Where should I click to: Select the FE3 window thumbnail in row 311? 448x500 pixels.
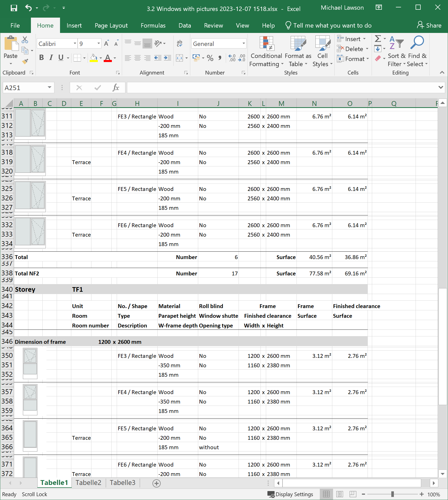(30, 124)
